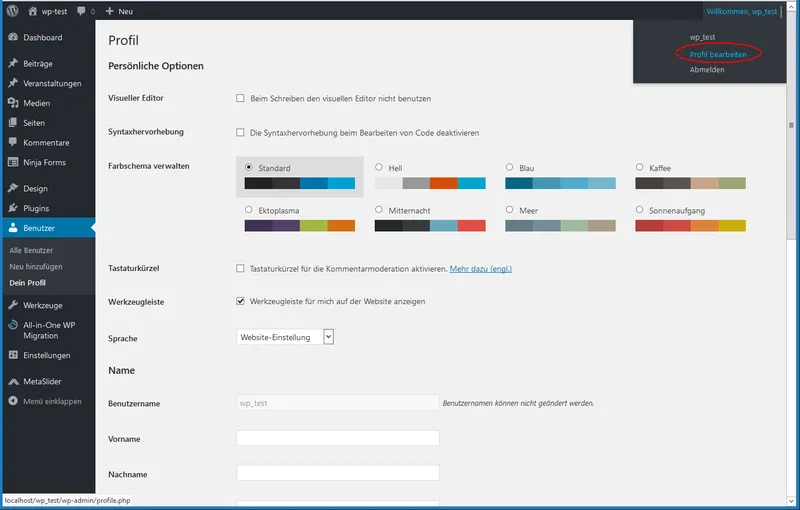Click Abmelden to log out
The height and width of the screenshot is (510, 800).
pos(707,69)
